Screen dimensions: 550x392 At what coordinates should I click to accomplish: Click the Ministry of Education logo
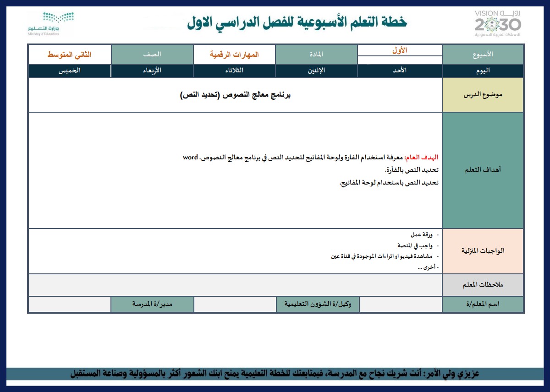coord(50,24)
